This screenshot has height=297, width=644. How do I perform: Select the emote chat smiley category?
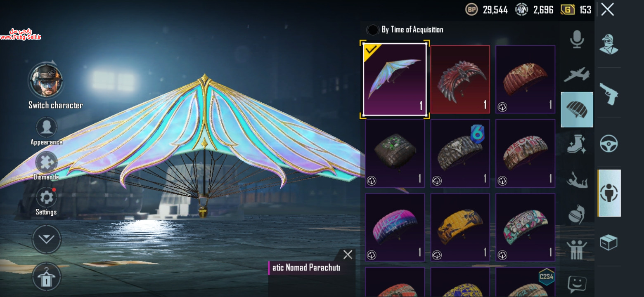pyautogui.click(x=577, y=284)
